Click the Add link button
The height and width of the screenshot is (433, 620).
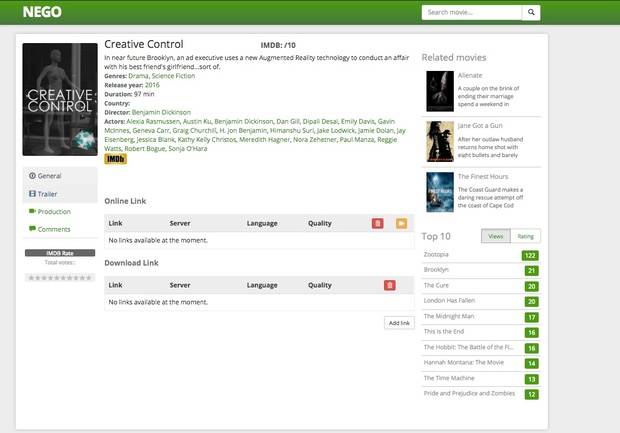click(399, 323)
